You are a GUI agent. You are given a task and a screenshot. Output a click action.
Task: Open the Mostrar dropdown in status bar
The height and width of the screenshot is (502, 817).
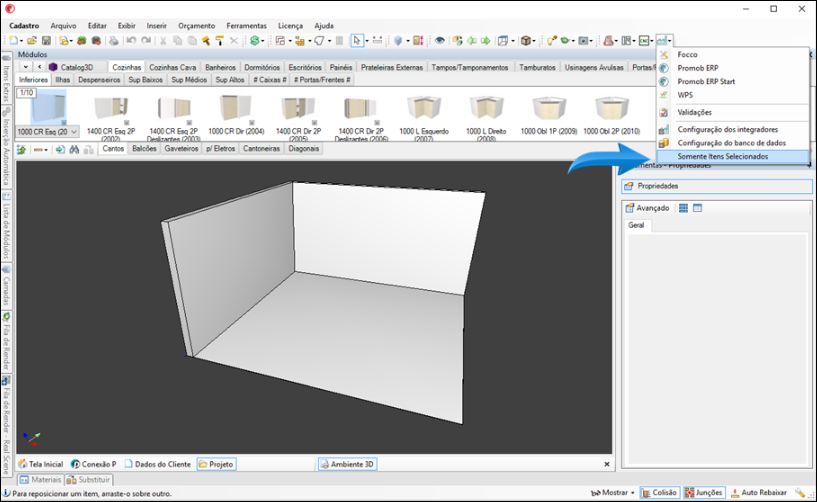tap(613, 492)
